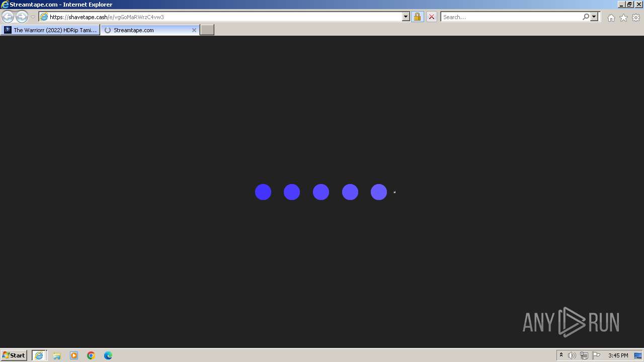Go forward with the Forward arrow

coord(22,17)
